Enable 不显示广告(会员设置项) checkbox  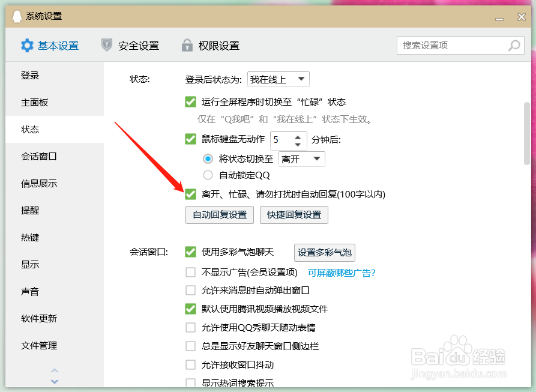[190, 272]
